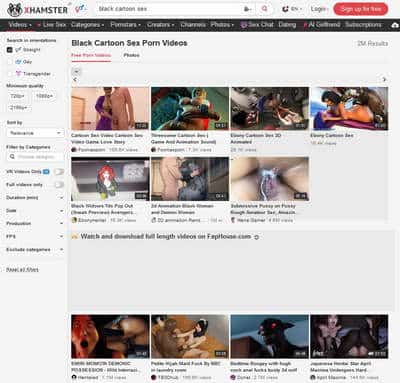Select the 1080p+ minimum quality
The width and height of the screenshot is (400, 383).
click(x=44, y=96)
